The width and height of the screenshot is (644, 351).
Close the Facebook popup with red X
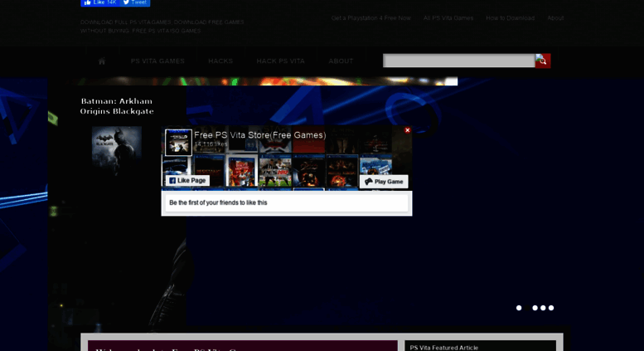click(407, 130)
